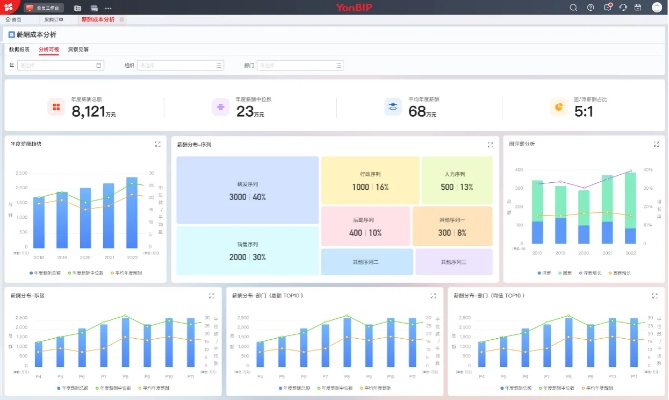Expand the 年度薪酬趋势 chart to fullscreen

point(157,144)
